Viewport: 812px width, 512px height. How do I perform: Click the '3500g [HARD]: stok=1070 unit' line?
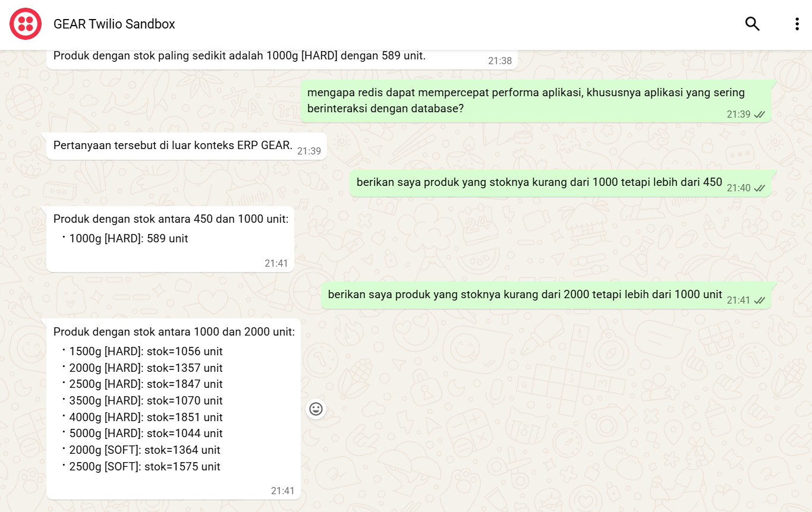tap(146, 400)
